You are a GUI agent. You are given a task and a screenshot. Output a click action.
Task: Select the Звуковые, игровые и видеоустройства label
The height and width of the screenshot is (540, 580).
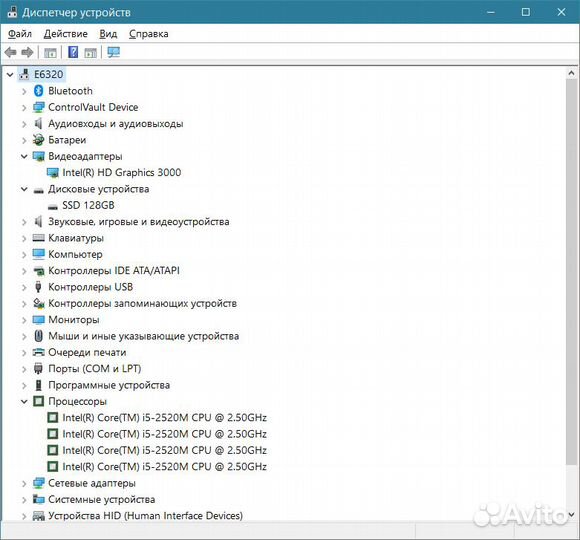[139, 222]
